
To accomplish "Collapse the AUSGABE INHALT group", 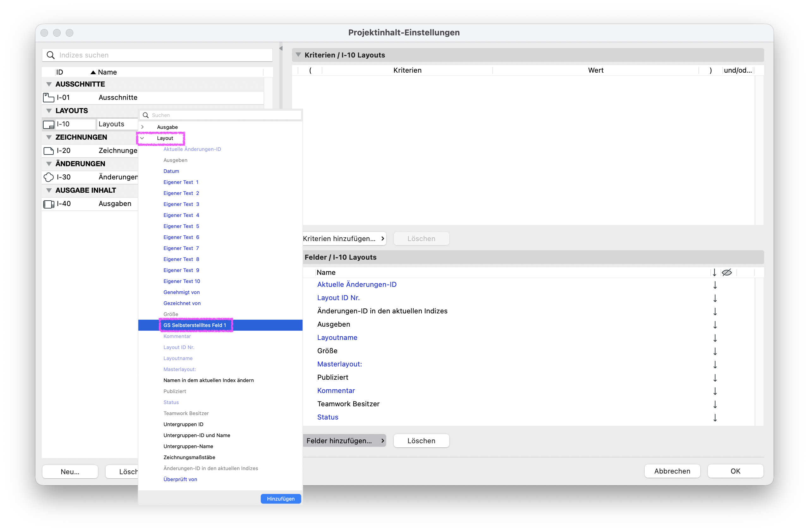I will tap(49, 190).
